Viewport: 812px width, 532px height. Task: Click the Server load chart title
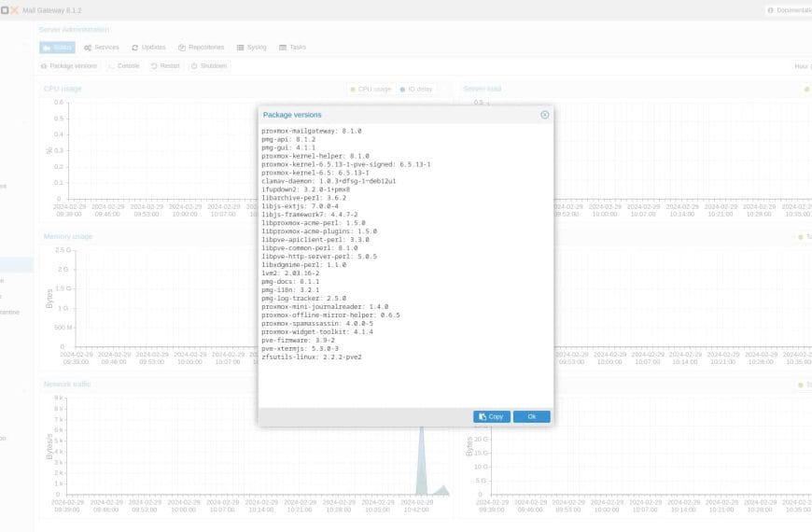[x=483, y=89]
